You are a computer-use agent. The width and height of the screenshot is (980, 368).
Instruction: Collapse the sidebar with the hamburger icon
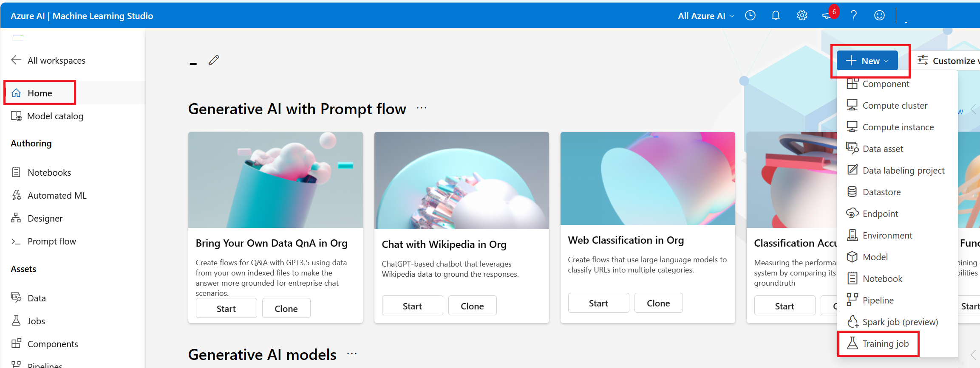click(x=18, y=38)
